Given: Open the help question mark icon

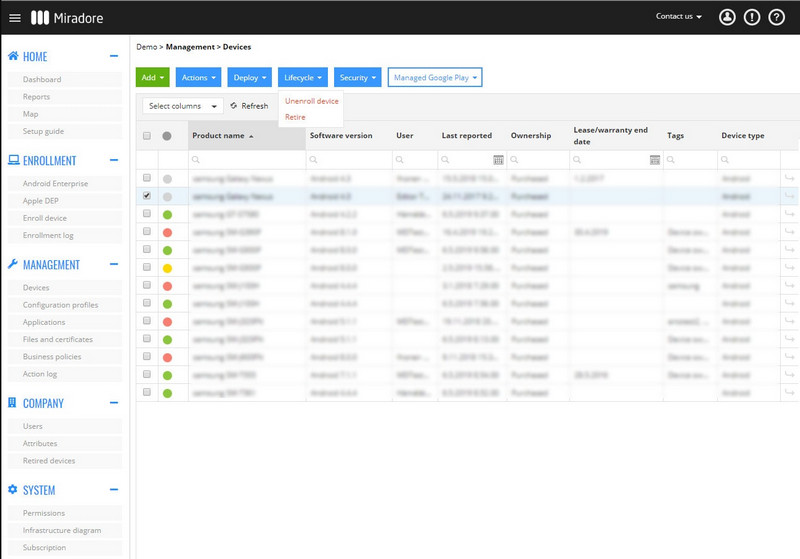Looking at the screenshot, I should (777, 17).
